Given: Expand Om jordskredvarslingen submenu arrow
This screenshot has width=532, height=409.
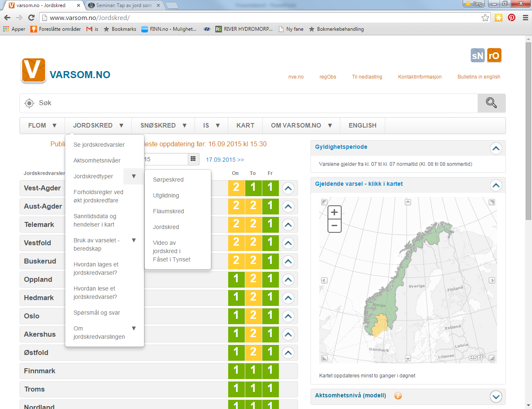Looking at the screenshot, I should pyautogui.click(x=134, y=328).
